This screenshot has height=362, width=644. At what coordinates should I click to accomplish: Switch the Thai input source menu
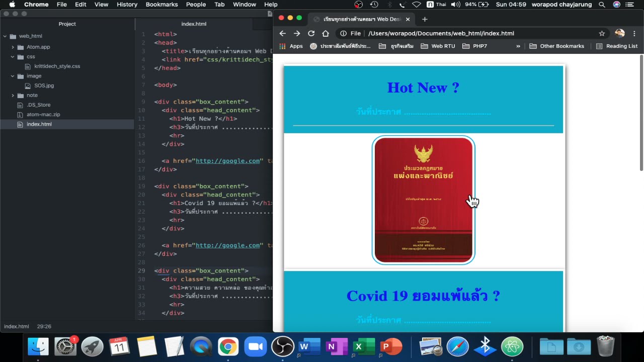tap(436, 5)
